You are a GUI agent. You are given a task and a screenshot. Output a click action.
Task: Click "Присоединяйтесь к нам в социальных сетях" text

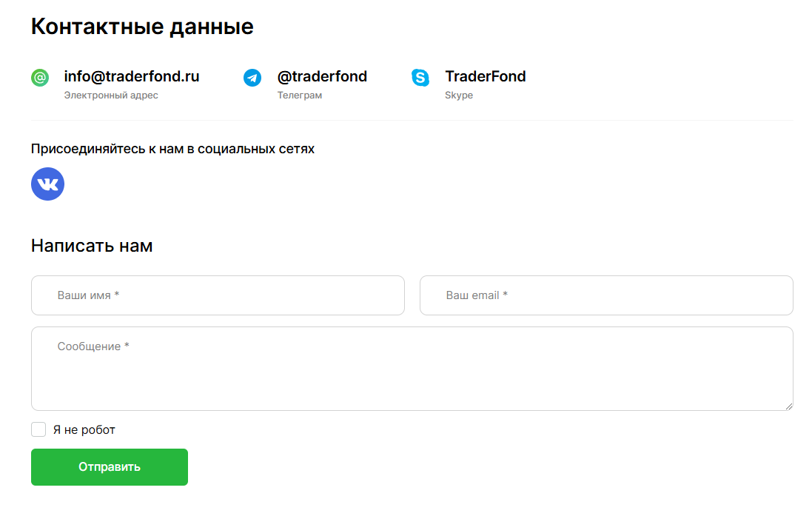[172, 149]
